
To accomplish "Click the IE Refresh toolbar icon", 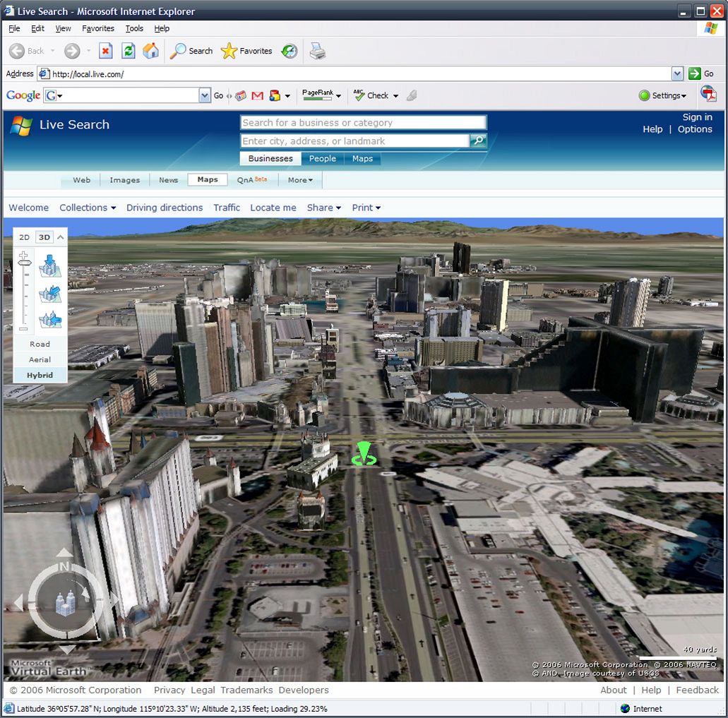I will click(x=128, y=51).
